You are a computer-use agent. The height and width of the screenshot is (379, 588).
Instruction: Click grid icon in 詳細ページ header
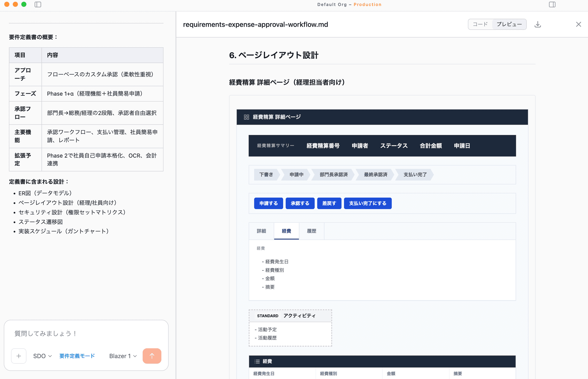[246, 117]
